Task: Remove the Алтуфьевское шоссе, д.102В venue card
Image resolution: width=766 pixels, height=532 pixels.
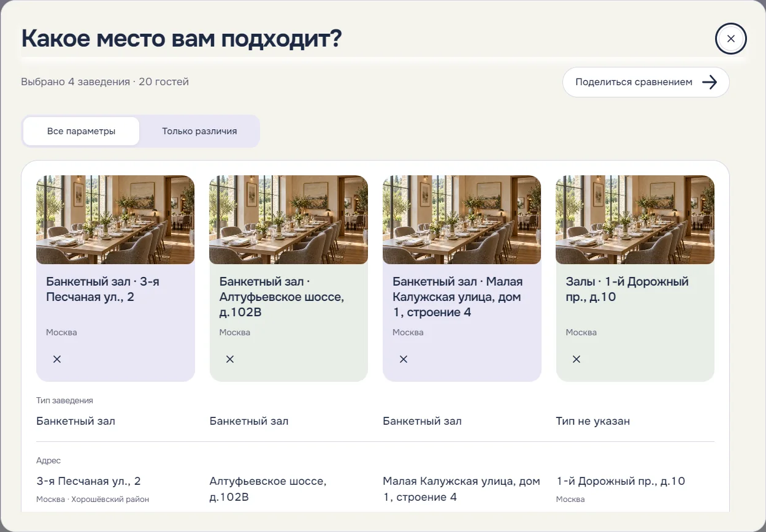Action: click(x=230, y=359)
